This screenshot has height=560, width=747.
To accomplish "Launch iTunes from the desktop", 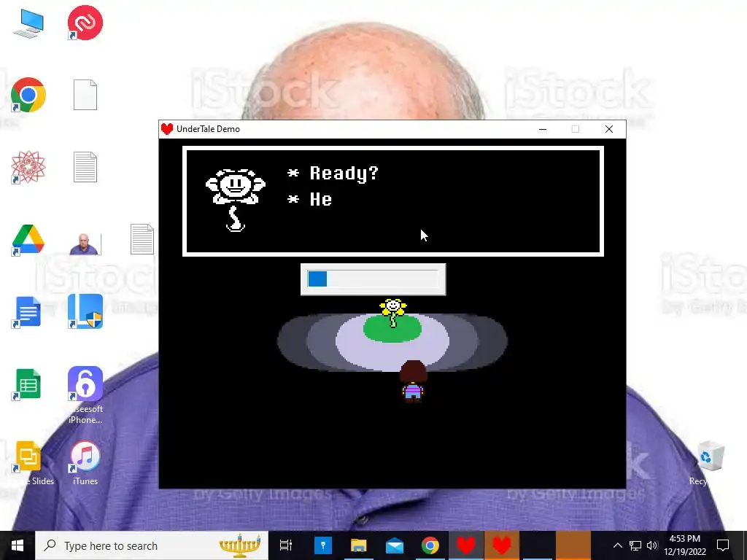I will tap(85, 463).
